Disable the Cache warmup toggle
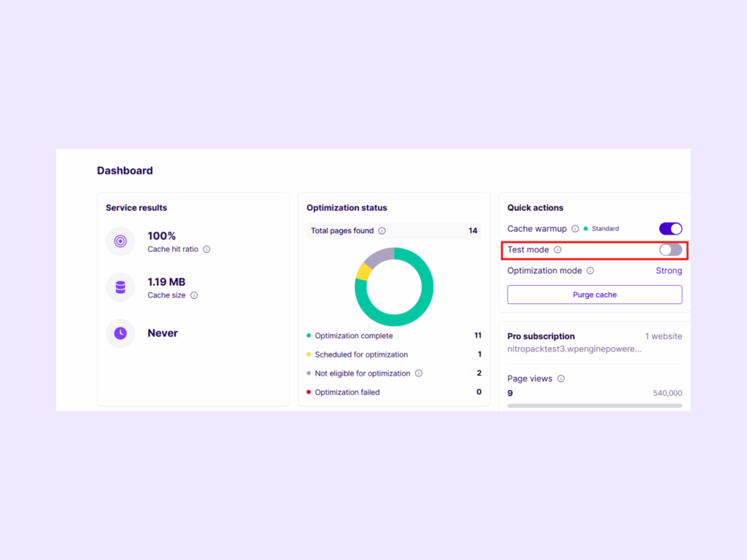Screen dimensions: 747x560 (x=670, y=228)
